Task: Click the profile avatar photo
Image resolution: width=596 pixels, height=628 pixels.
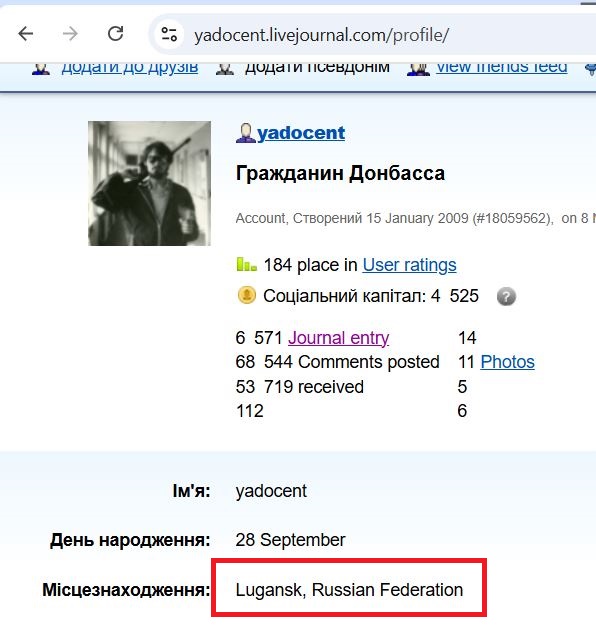Action: tap(149, 183)
